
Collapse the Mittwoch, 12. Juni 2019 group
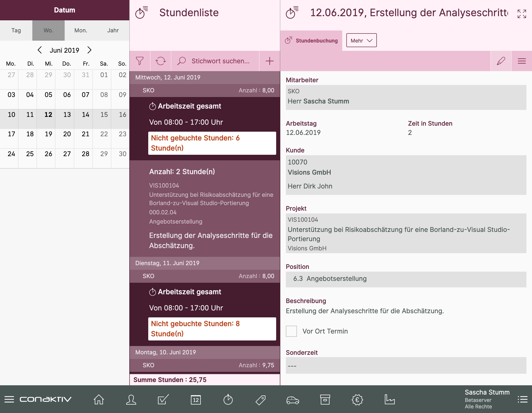coord(205,77)
